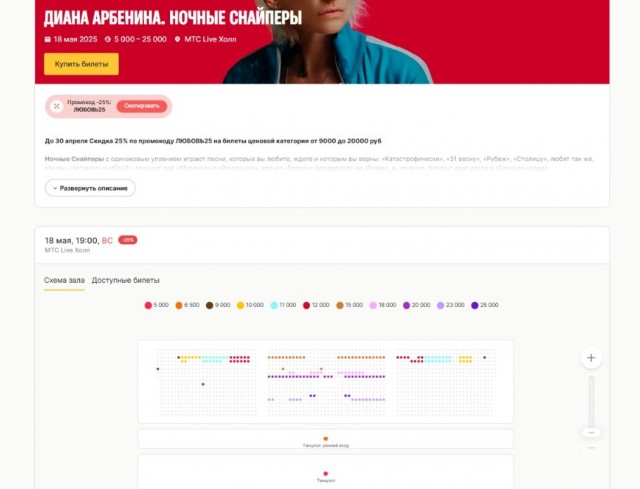
Task: Zoom in seat map with plus icon
Action: [591, 358]
